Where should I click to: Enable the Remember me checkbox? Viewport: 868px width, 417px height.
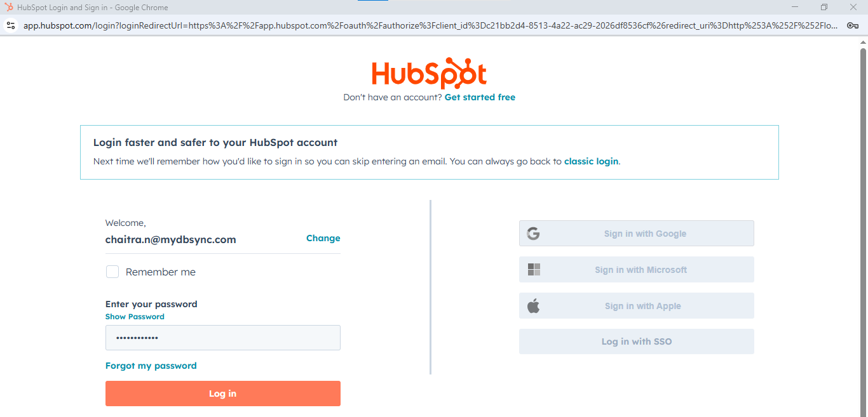point(112,272)
